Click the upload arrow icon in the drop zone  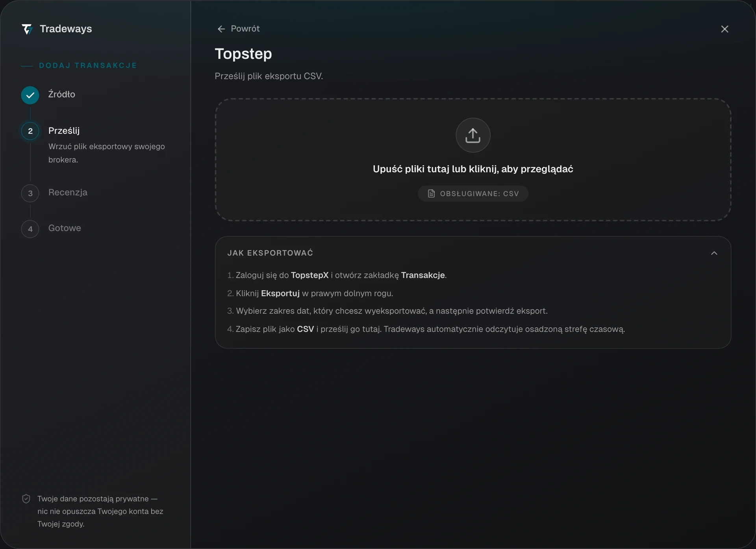point(473,135)
